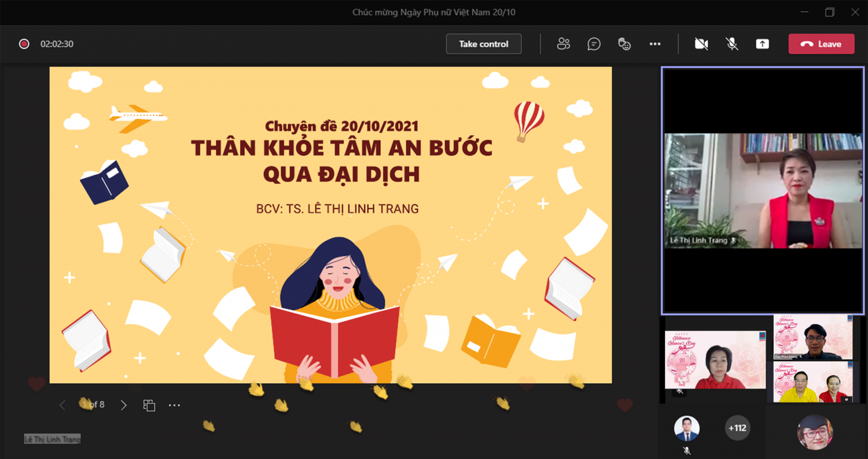This screenshot has height=459, width=868.
Task: Restore down the Teams meeting window
Action: point(830,12)
